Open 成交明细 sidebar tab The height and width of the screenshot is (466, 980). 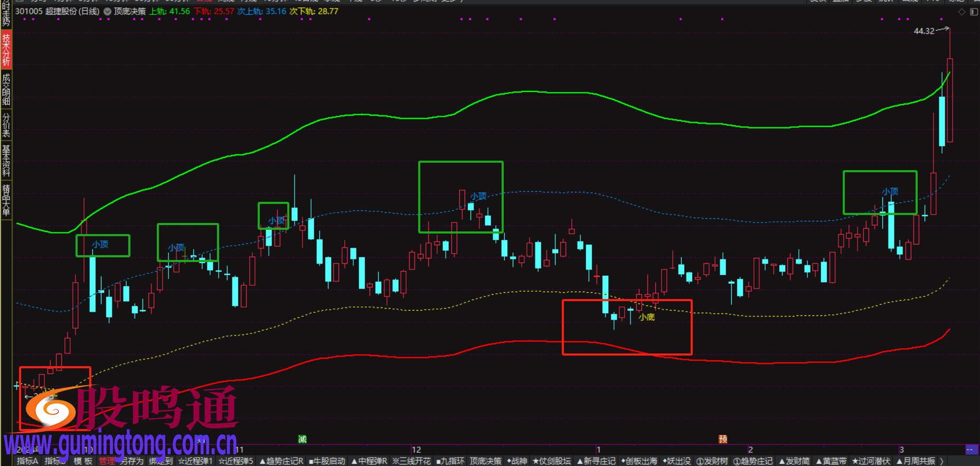point(6,89)
